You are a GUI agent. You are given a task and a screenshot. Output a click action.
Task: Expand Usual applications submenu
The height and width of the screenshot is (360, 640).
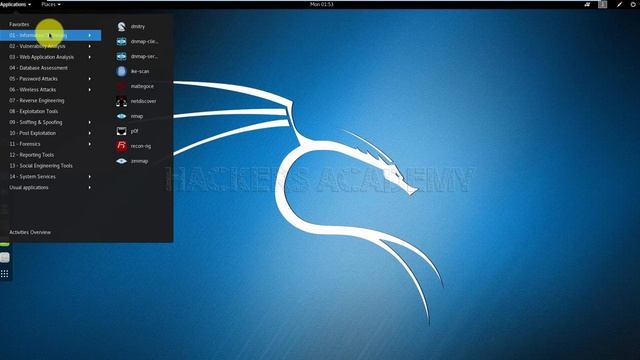[51, 188]
